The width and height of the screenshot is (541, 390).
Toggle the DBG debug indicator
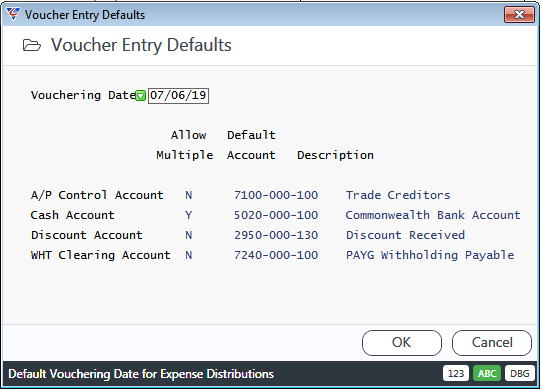coord(520,373)
